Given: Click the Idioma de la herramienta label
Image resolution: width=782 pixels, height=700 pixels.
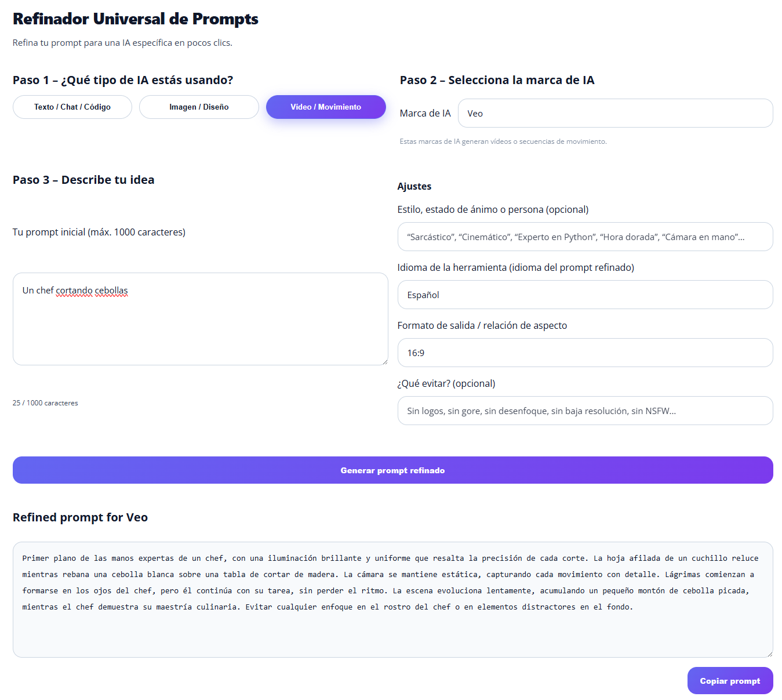Looking at the screenshot, I should pyautogui.click(x=515, y=267).
